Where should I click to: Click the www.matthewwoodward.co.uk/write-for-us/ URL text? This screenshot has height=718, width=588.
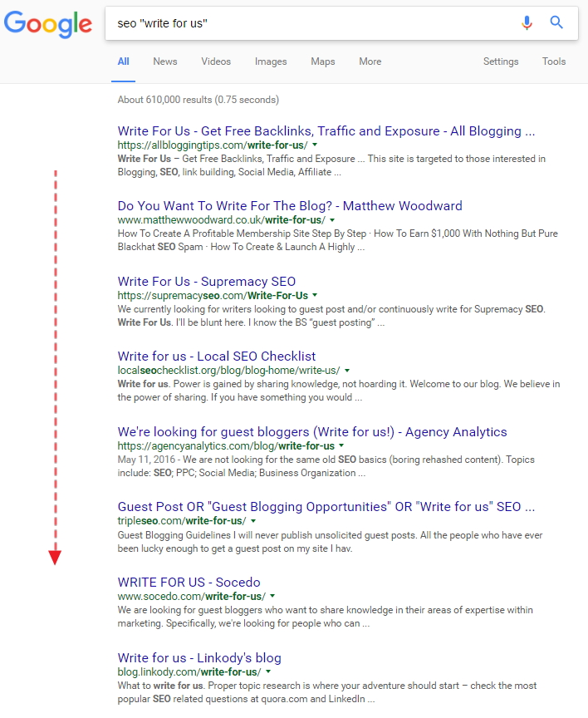[x=222, y=219]
